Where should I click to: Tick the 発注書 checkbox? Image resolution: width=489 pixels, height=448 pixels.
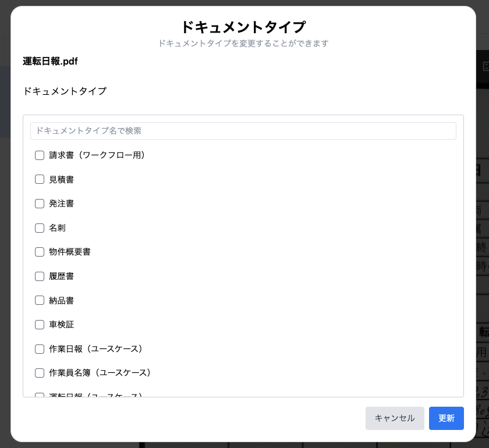coord(40,204)
